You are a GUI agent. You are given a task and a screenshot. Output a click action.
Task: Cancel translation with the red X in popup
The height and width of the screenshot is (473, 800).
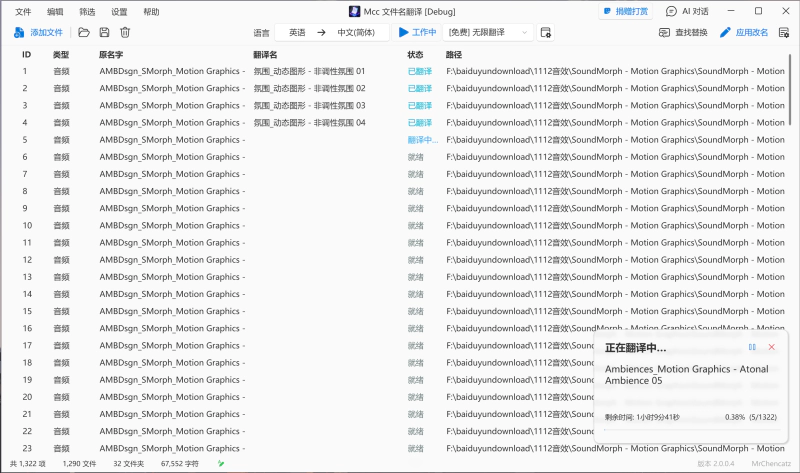(x=771, y=347)
